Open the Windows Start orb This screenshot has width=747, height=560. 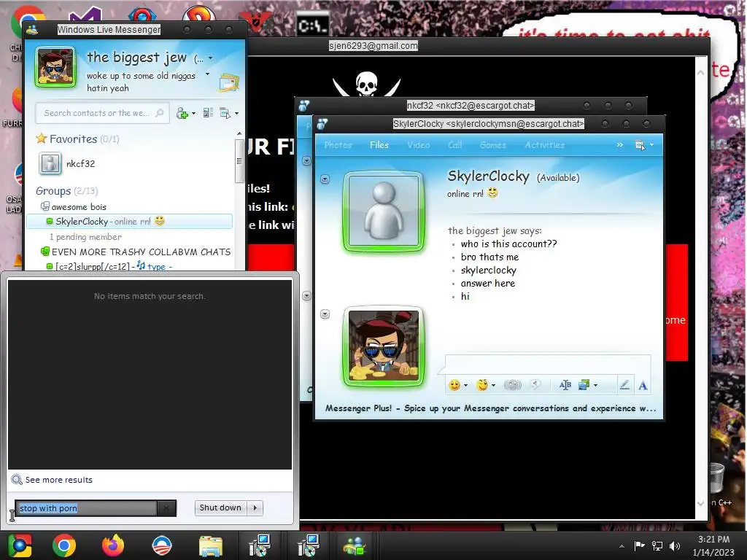click(20, 545)
